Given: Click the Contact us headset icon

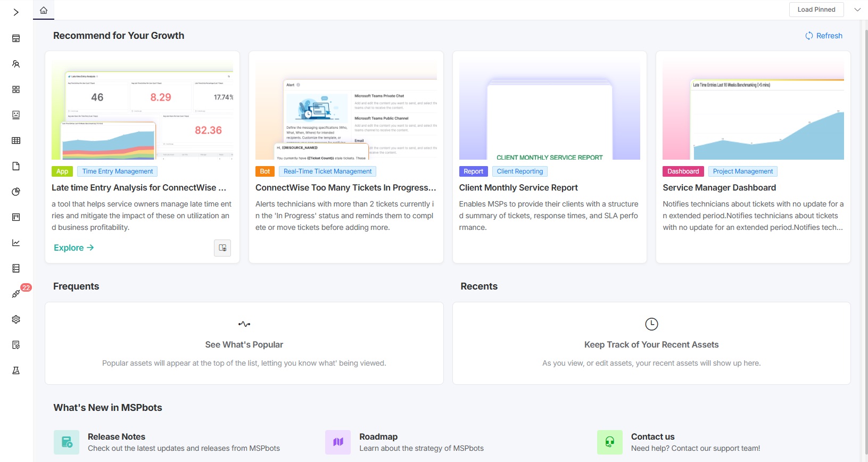Looking at the screenshot, I should (x=609, y=442).
